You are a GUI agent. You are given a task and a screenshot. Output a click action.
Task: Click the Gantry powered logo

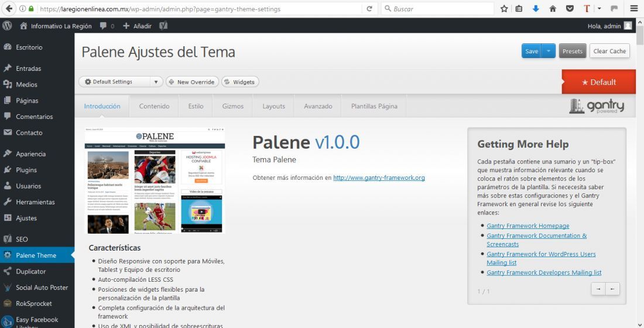pyautogui.click(x=597, y=106)
